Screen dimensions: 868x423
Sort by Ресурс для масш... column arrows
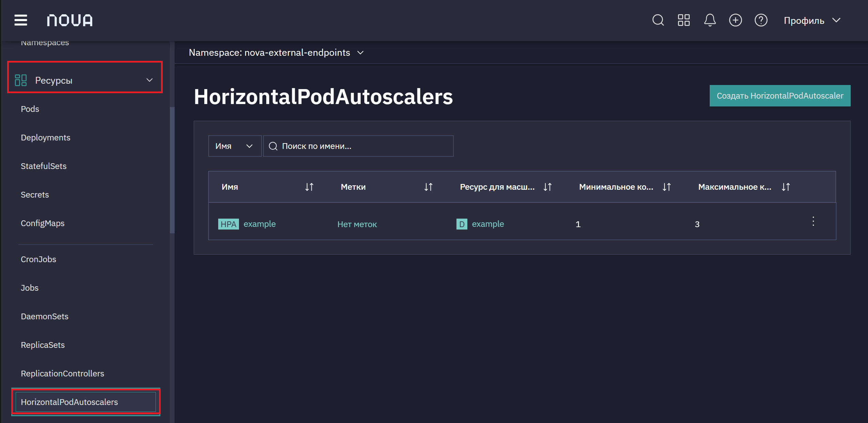click(547, 187)
